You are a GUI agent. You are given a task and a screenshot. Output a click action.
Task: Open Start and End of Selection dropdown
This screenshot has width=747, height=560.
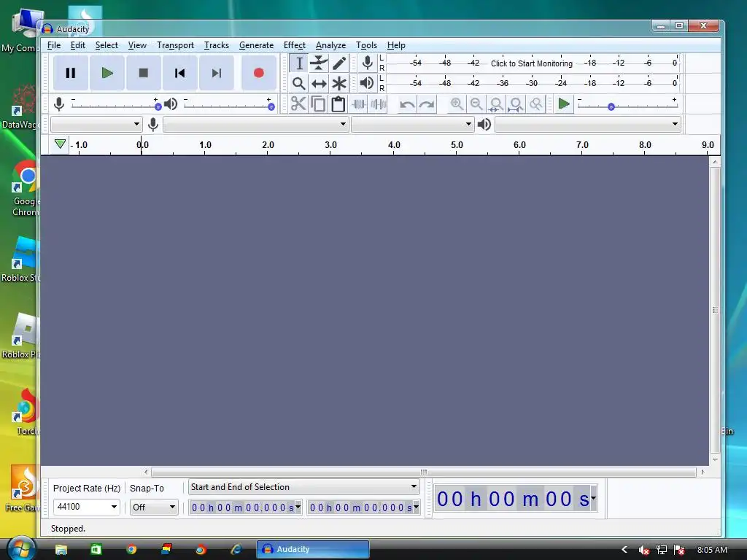click(x=304, y=487)
